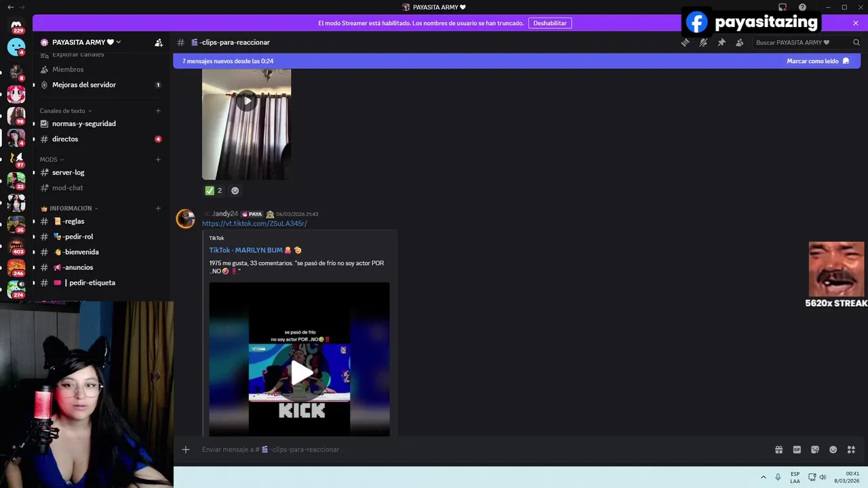The width and height of the screenshot is (868, 488).
Task: Open taskbar network icon
Action: click(x=812, y=477)
